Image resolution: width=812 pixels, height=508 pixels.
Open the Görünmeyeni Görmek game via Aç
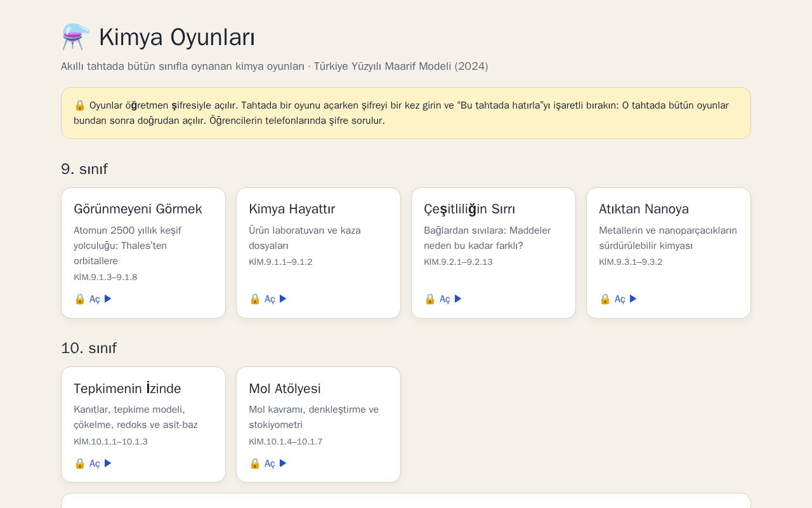click(93, 299)
